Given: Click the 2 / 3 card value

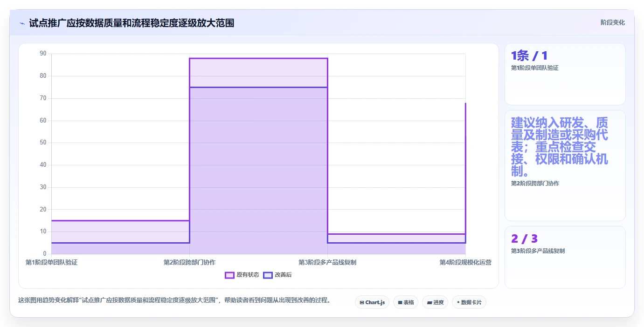Looking at the screenshot, I should 524,239.
